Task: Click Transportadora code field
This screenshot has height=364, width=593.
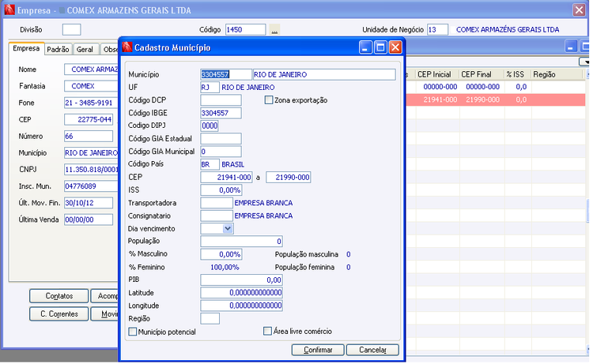Action: (x=217, y=203)
